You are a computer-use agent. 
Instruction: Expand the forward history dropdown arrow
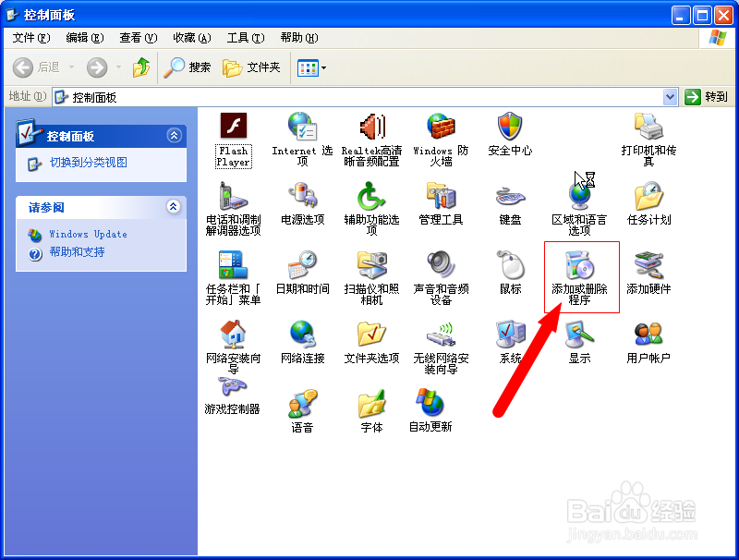[118, 67]
